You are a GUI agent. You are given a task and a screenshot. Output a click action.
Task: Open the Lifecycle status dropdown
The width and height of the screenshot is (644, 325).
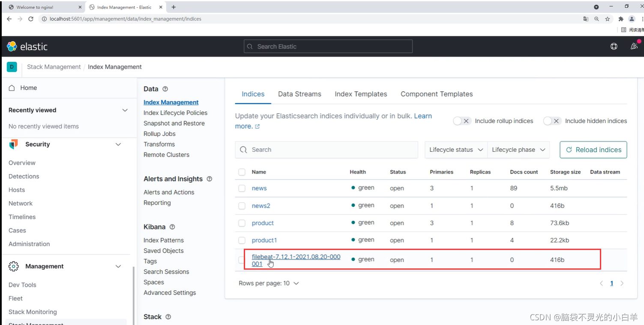coord(456,150)
